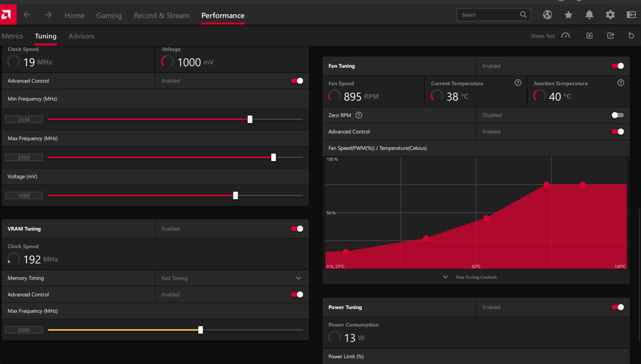This screenshot has width=641, height=364.
Task: Click the Current Temperature help icon
Action: [x=518, y=83]
